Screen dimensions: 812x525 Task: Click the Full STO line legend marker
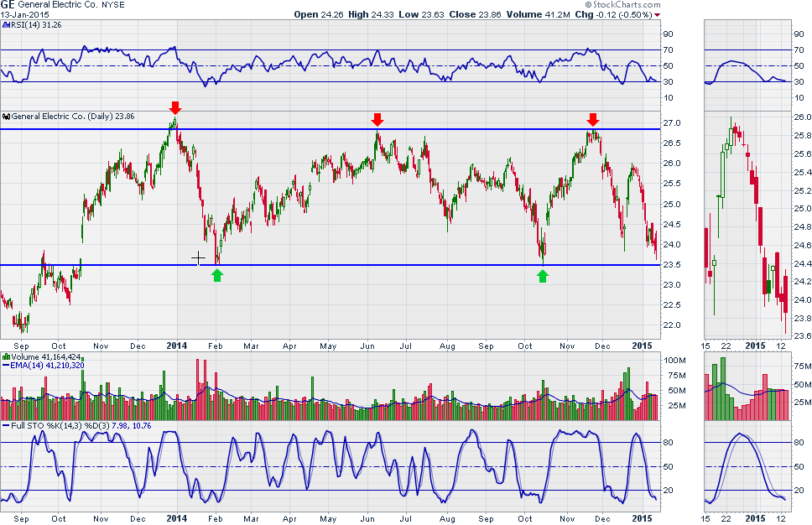[6, 425]
